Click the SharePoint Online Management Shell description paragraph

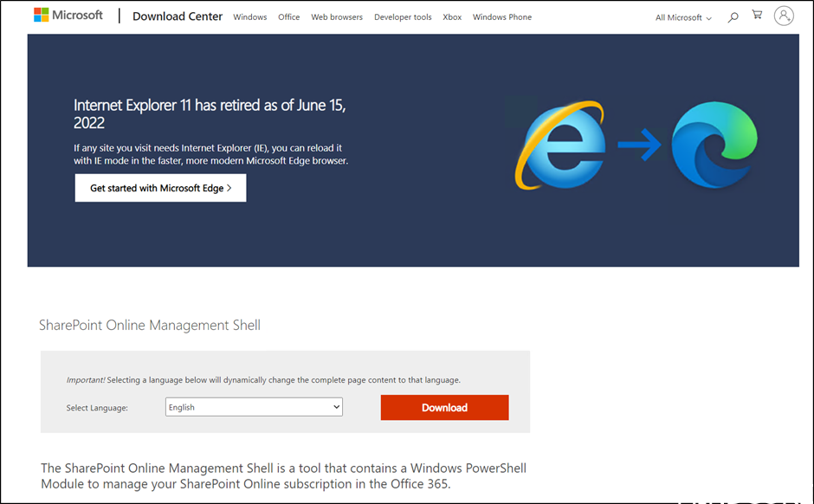(283, 476)
